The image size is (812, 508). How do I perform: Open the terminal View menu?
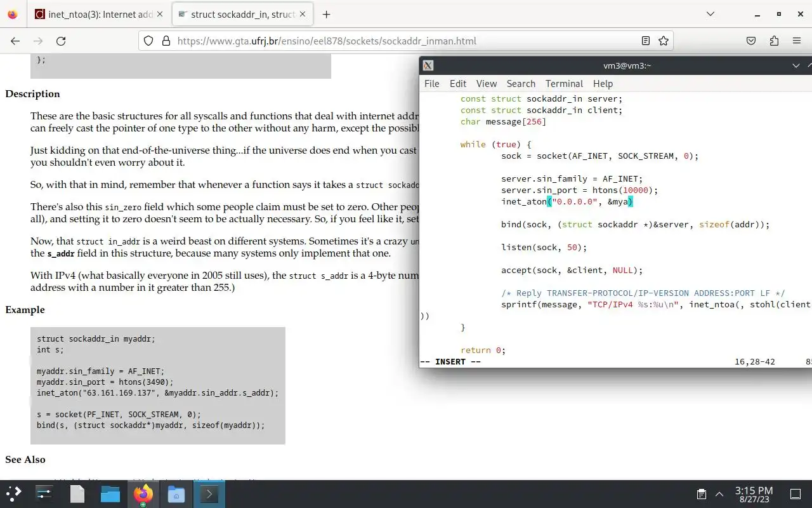point(487,84)
